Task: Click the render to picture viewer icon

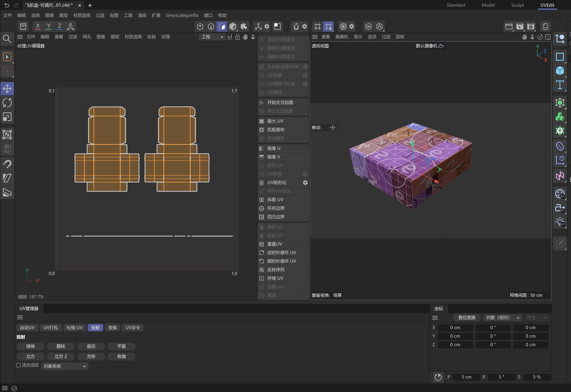Action: coord(520,26)
